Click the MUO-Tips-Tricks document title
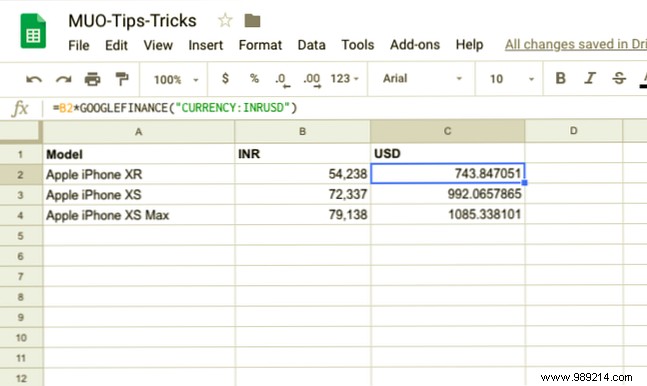The width and height of the screenshot is (647, 386). click(132, 21)
